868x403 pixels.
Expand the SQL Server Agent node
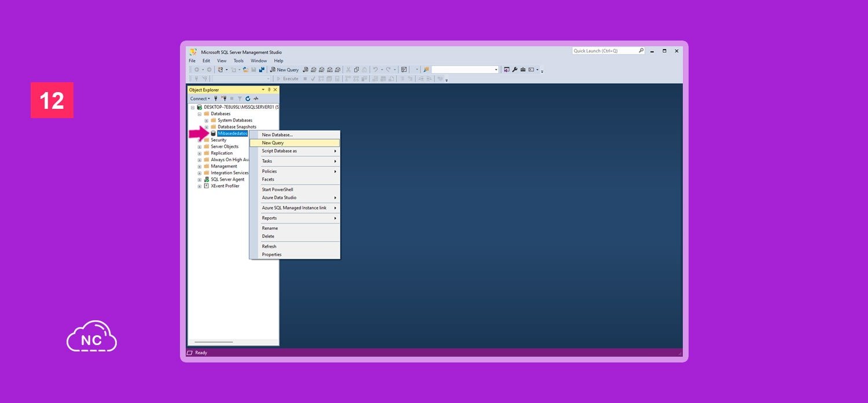[x=200, y=179]
